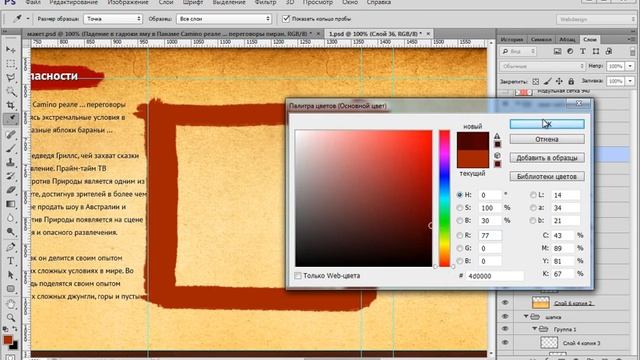Select the Clone Stamp tool
Viewport: 640px width, 360px height.
click(x=11, y=162)
